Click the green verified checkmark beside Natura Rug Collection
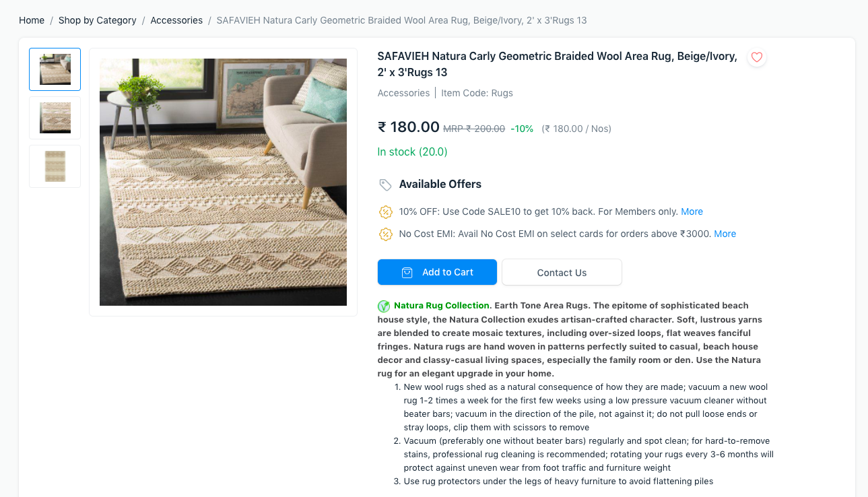 382,305
